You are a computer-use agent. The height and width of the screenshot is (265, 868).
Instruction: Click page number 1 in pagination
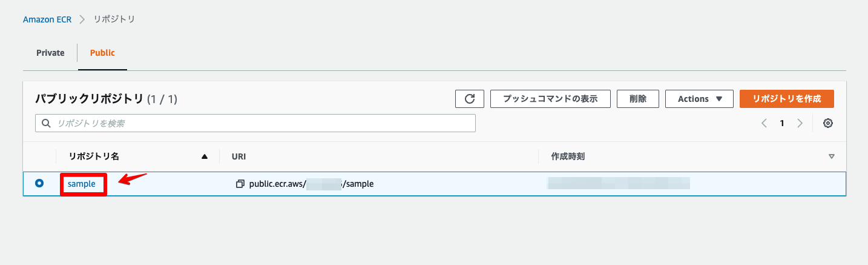point(782,123)
